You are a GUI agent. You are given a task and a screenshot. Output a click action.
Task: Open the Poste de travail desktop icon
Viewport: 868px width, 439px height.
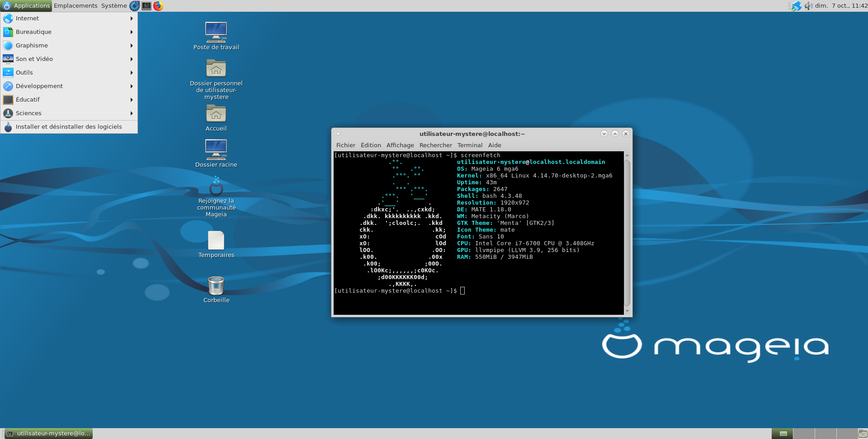pos(216,36)
